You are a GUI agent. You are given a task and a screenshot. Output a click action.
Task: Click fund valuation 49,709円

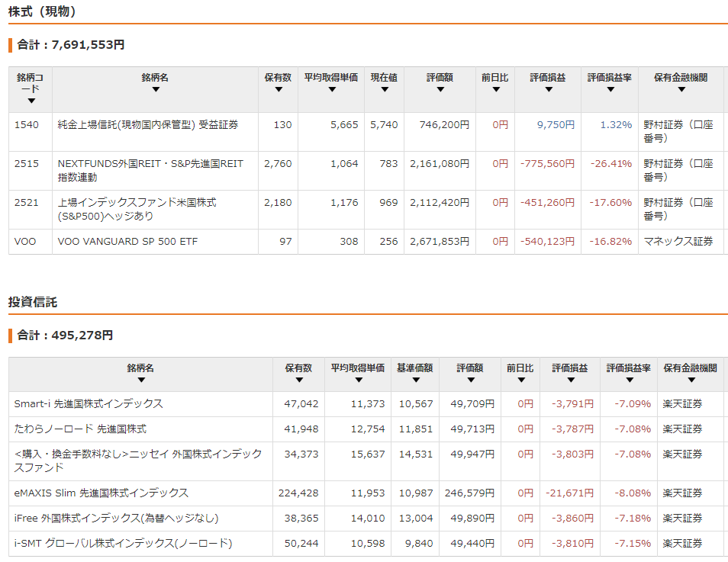[472, 403]
